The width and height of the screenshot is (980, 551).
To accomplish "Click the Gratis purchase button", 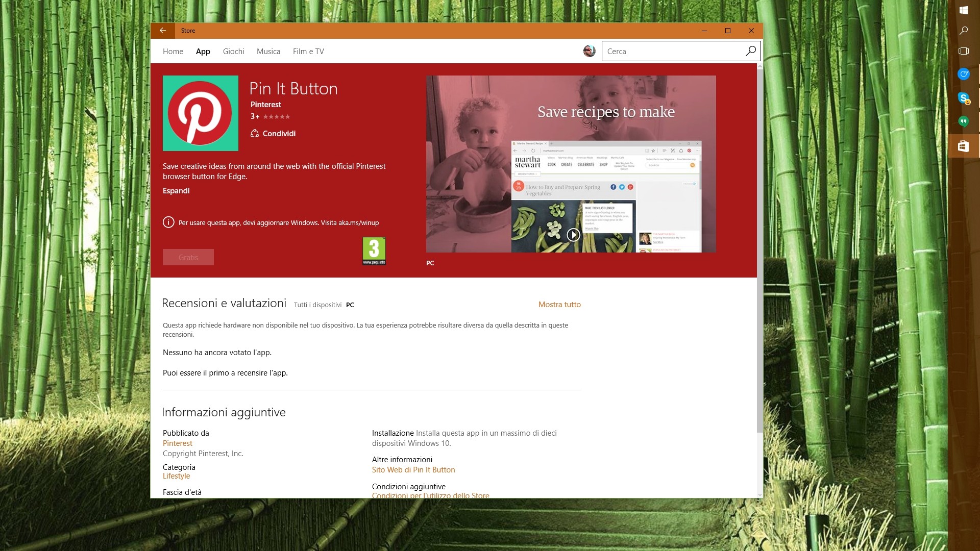I will pos(188,257).
